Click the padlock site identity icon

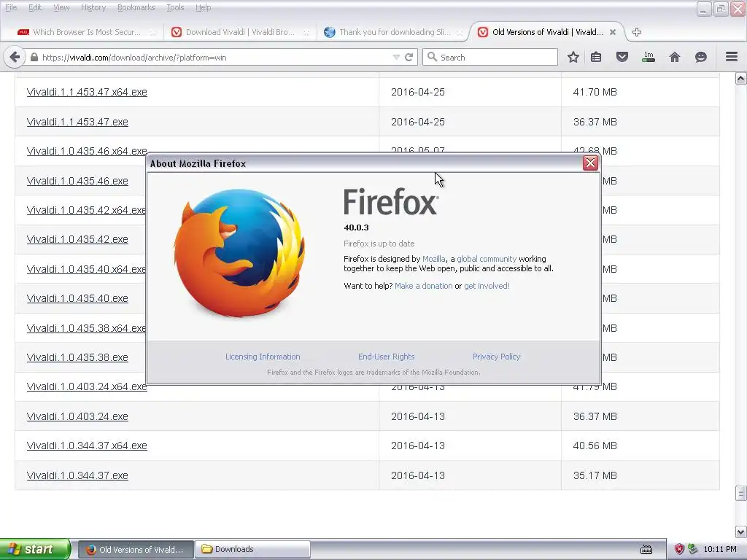[34, 57]
